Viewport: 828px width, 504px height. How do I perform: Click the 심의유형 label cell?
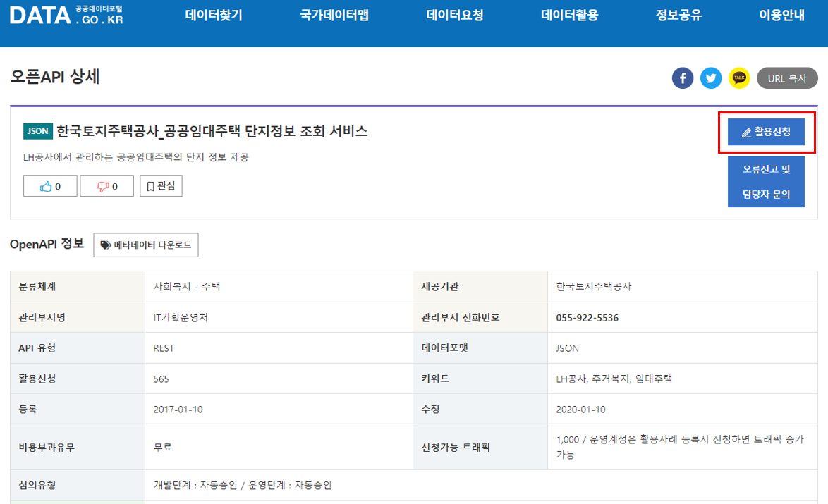[78, 485]
